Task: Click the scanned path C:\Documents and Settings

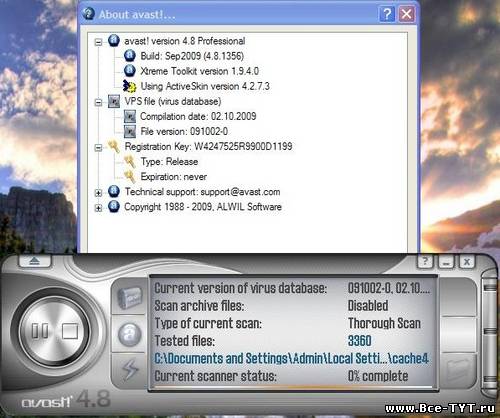Action: pos(291,358)
